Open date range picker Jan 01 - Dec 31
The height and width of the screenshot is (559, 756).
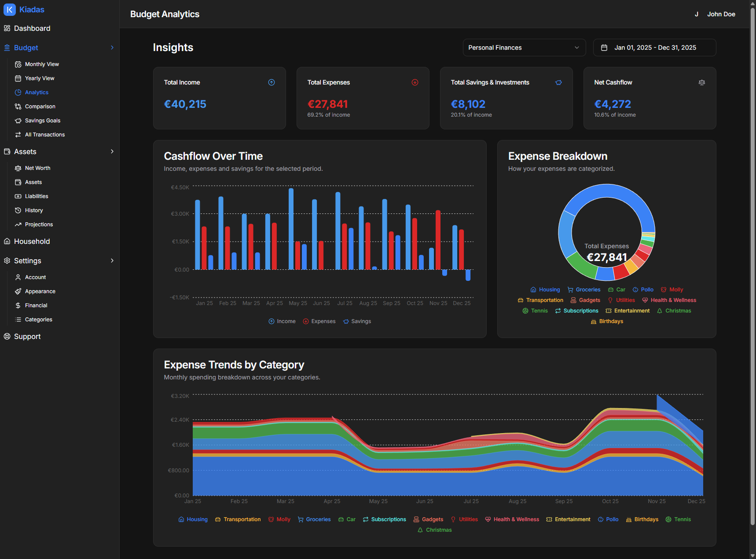pos(654,48)
